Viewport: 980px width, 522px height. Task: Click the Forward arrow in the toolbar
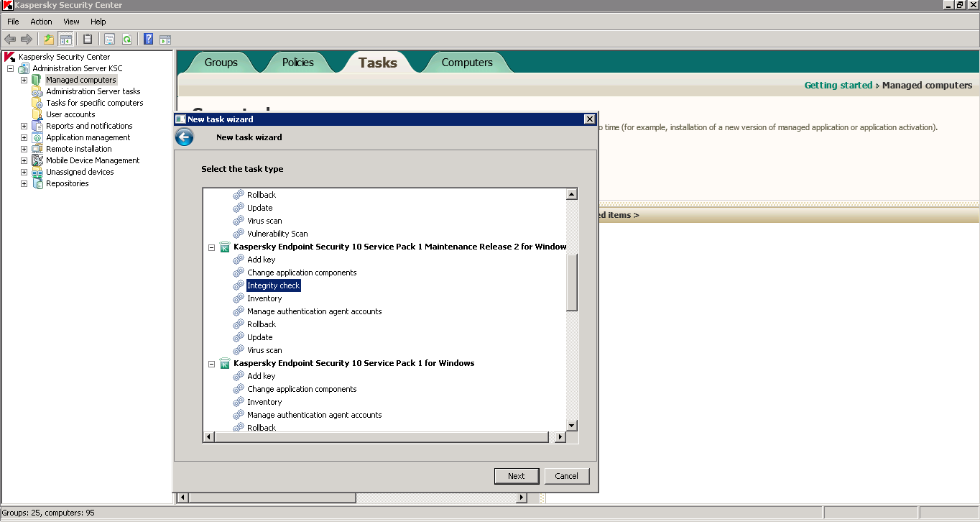pos(27,39)
